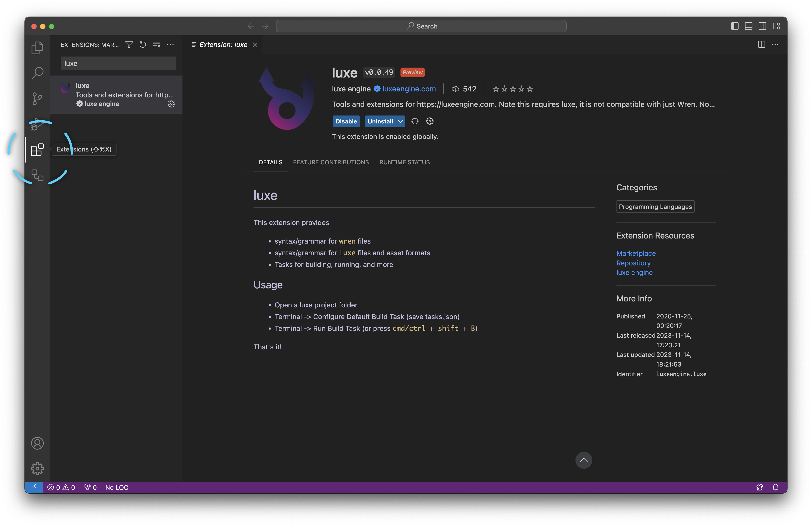Toggle the secondary side bar
The height and width of the screenshot is (526, 812).
pos(762,26)
